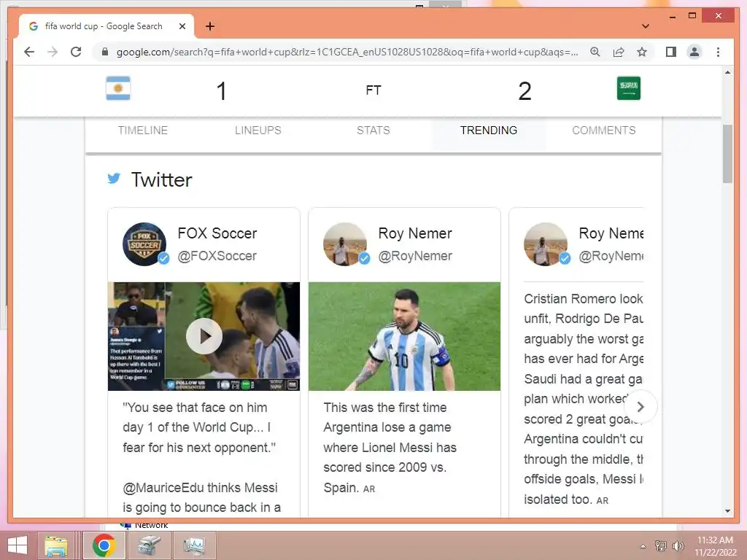Expand the tab search chevron
The width and height of the screenshot is (747, 560).
tap(645, 26)
